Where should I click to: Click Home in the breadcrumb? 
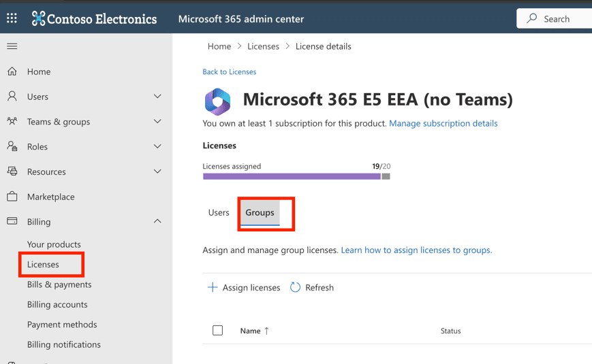point(219,46)
